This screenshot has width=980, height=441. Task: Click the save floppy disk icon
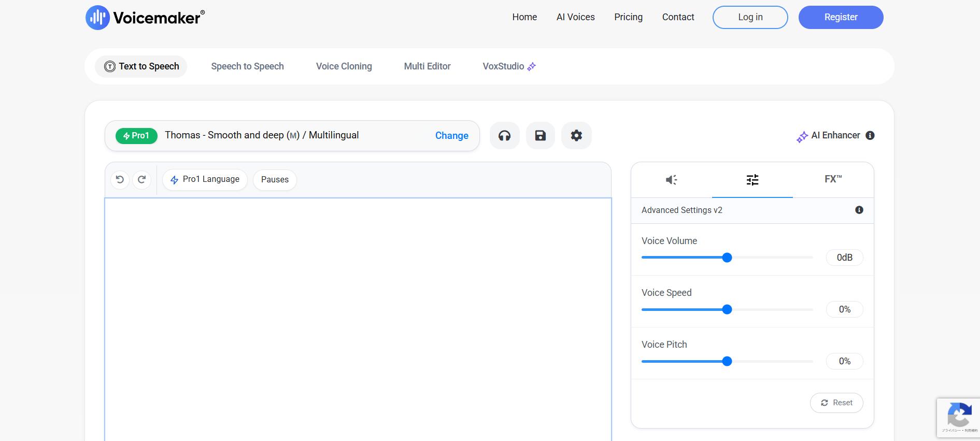point(540,136)
